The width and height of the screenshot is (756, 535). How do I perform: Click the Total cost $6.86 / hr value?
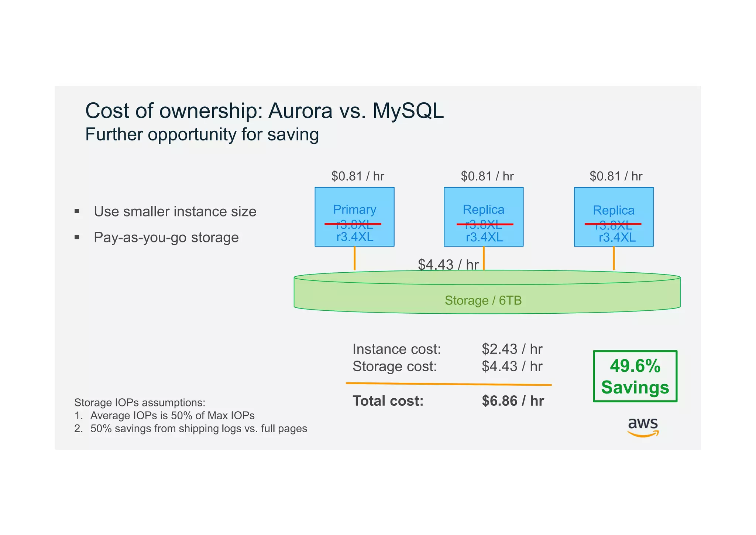pyautogui.click(x=512, y=401)
